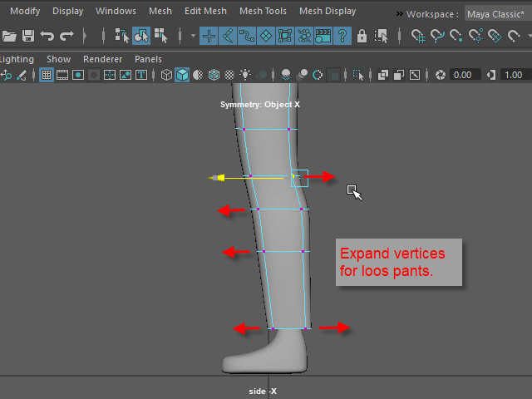Screen dimensions: 532x399
Task: Toggle smooth shade all cube
Action: (x=182, y=75)
